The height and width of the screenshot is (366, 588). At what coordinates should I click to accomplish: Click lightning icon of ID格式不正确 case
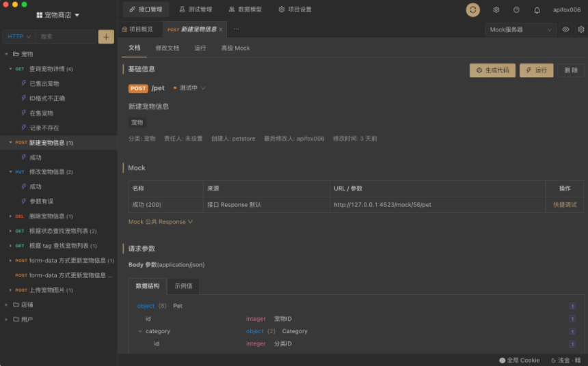click(x=24, y=98)
